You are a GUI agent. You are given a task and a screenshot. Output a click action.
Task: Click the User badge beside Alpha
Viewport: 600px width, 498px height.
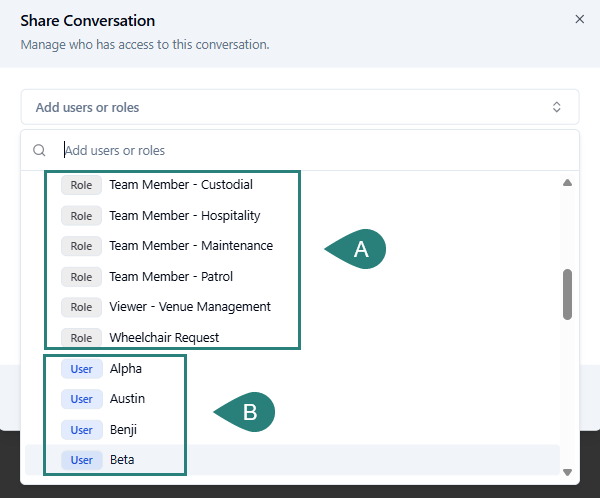pos(82,369)
